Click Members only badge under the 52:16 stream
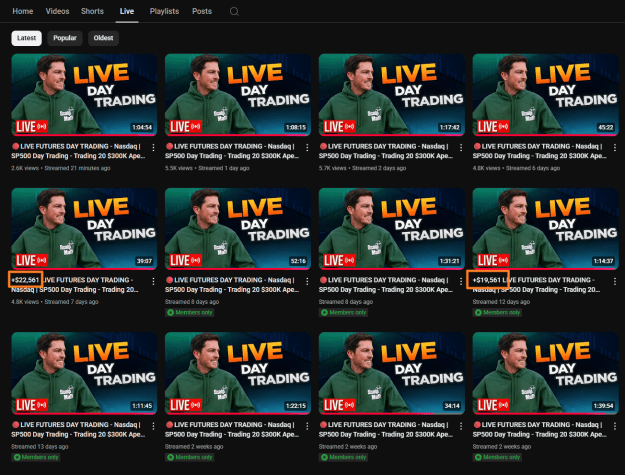The width and height of the screenshot is (625, 475). point(190,312)
